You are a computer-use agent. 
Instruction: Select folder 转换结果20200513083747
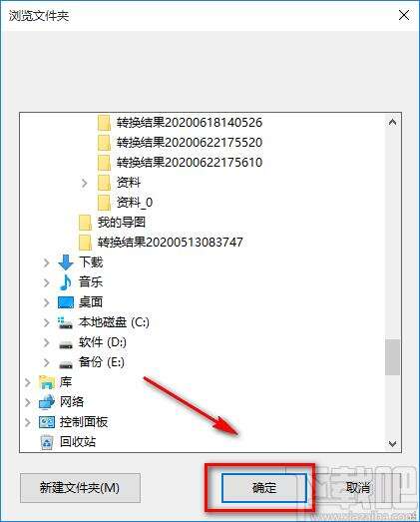click(x=161, y=243)
